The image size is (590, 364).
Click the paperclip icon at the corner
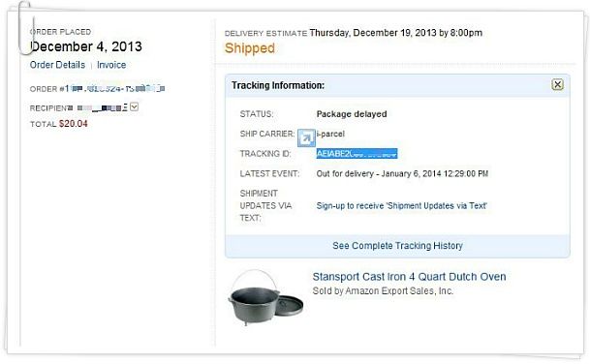25,27
